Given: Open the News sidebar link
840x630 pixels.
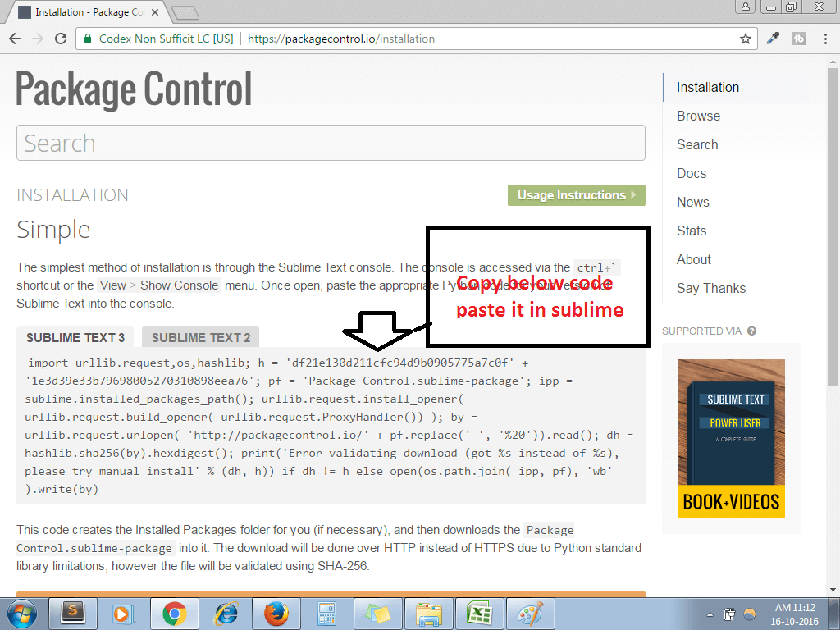Looking at the screenshot, I should [x=692, y=202].
